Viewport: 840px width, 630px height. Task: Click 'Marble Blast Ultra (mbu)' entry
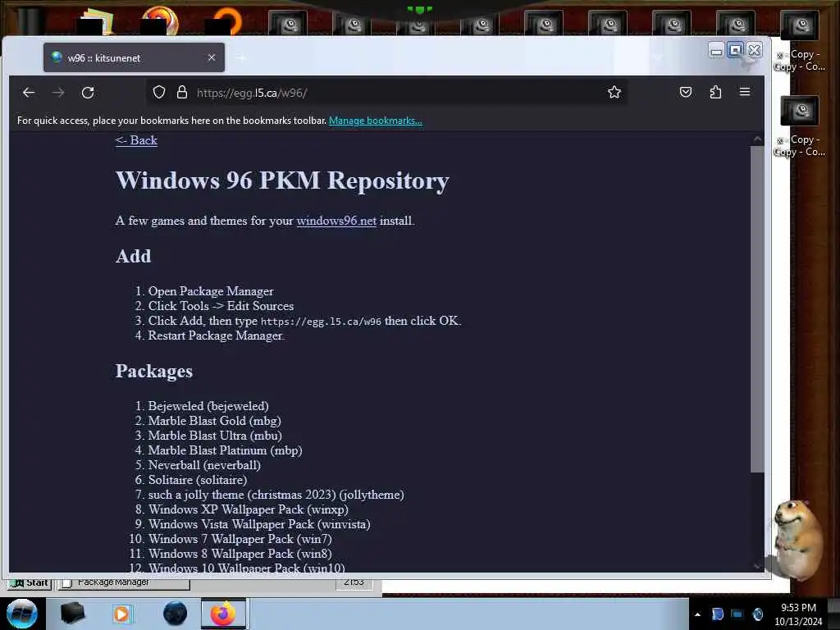(x=215, y=436)
